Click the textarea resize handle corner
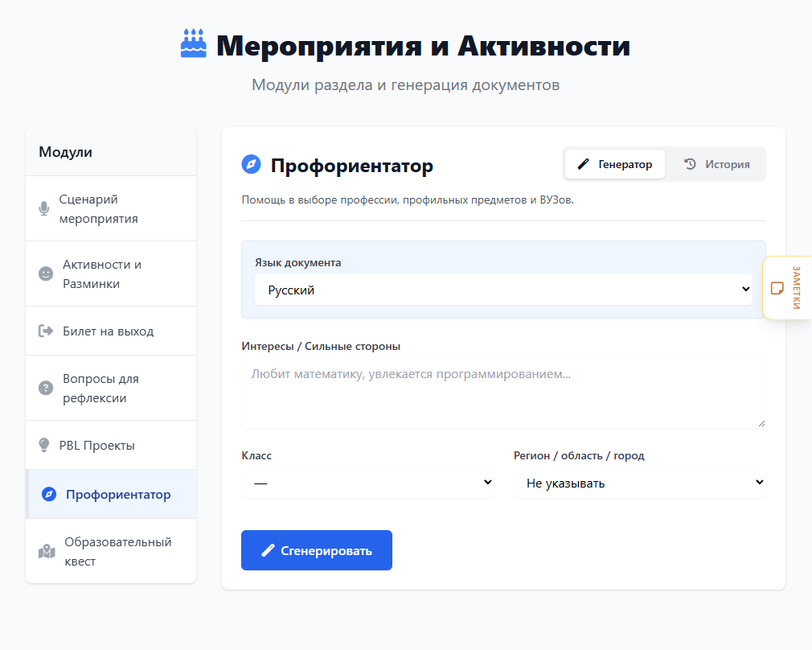The width and height of the screenshot is (812, 650). click(761, 423)
